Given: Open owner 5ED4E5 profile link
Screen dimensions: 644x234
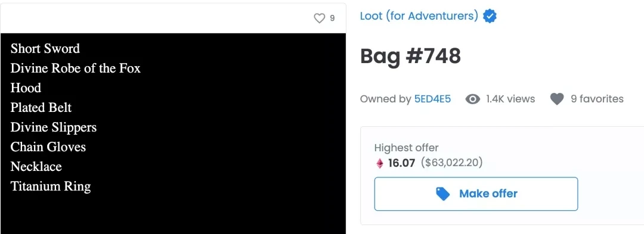Looking at the screenshot, I should 432,99.
